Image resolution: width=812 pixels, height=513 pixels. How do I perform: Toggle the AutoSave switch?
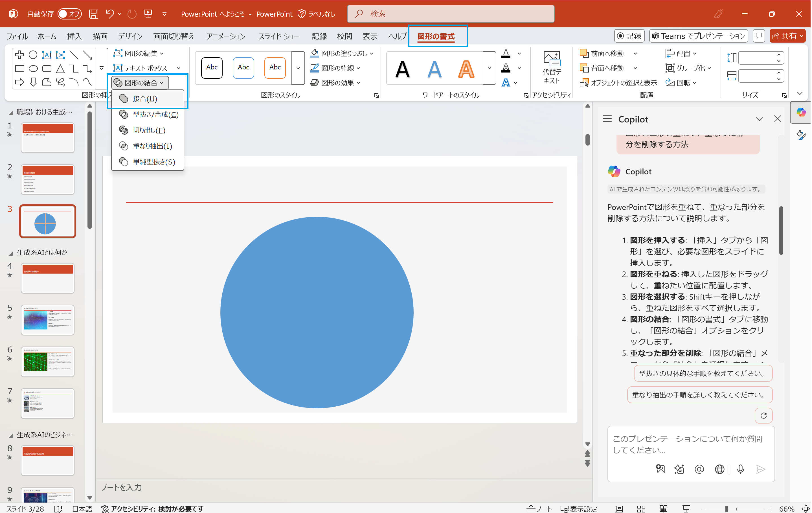click(69, 14)
